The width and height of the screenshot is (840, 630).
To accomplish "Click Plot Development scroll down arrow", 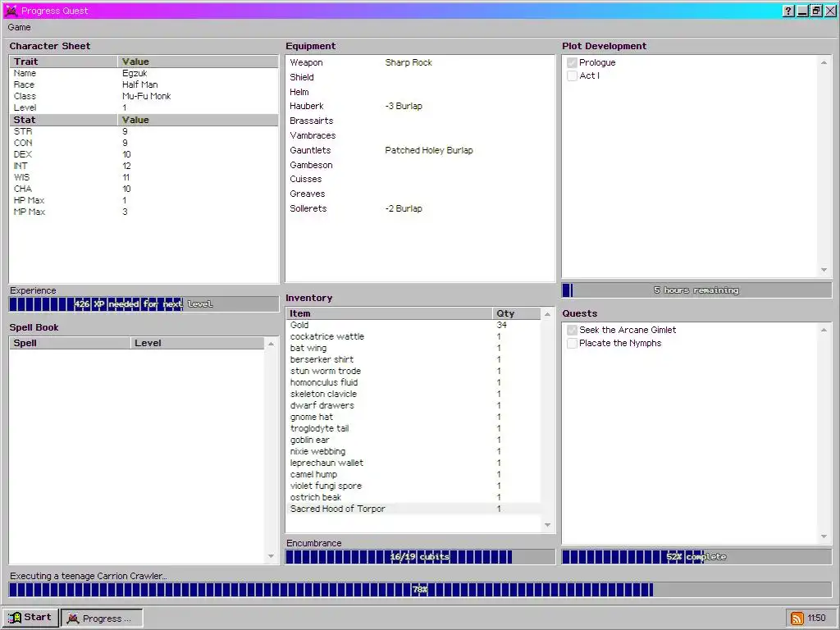I will click(x=824, y=270).
